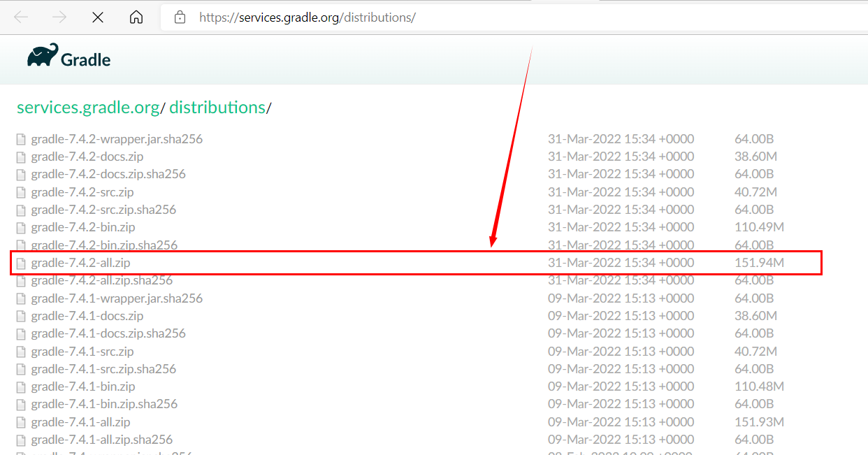Viewport: 868px width, 455px height.
Task: Open gradle-7.4.1-bin.zip.sha256 file
Action: [x=104, y=403]
